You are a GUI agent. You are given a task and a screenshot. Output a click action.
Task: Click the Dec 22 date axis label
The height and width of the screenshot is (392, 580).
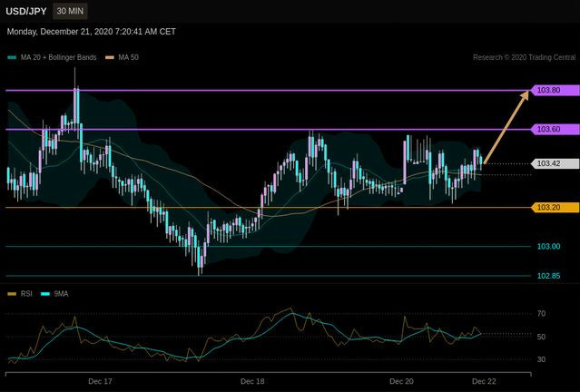click(x=484, y=381)
